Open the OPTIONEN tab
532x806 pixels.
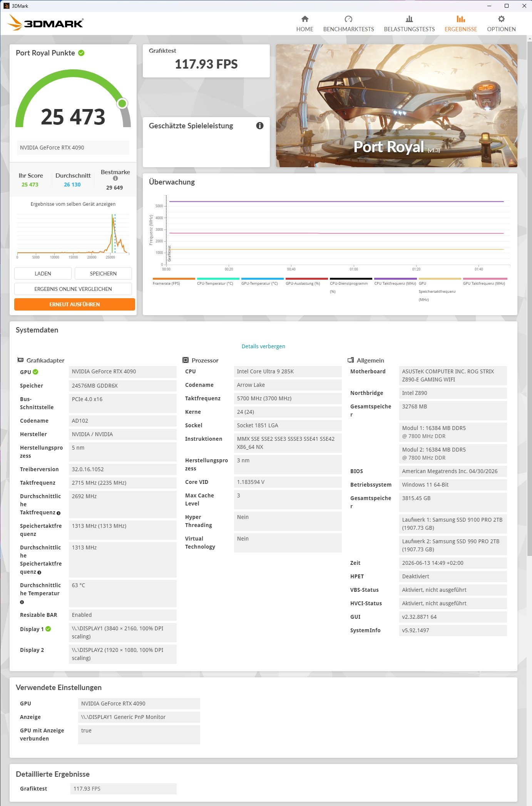501,24
